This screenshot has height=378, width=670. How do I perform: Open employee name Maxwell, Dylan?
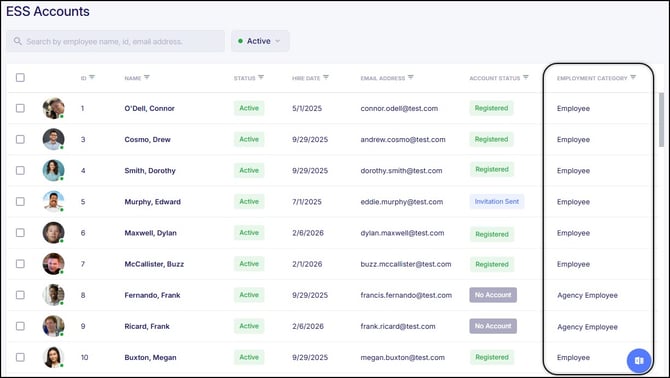click(x=150, y=233)
